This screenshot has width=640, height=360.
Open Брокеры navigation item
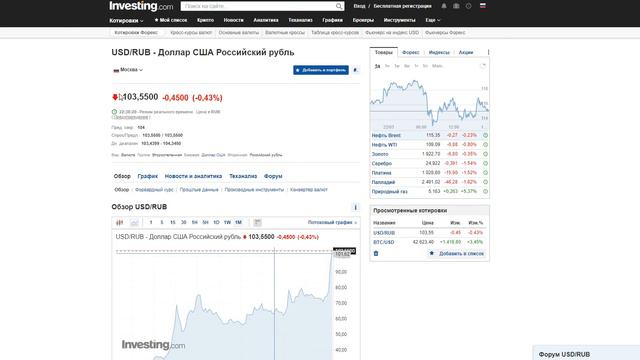pyautogui.click(x=363, y=20)
